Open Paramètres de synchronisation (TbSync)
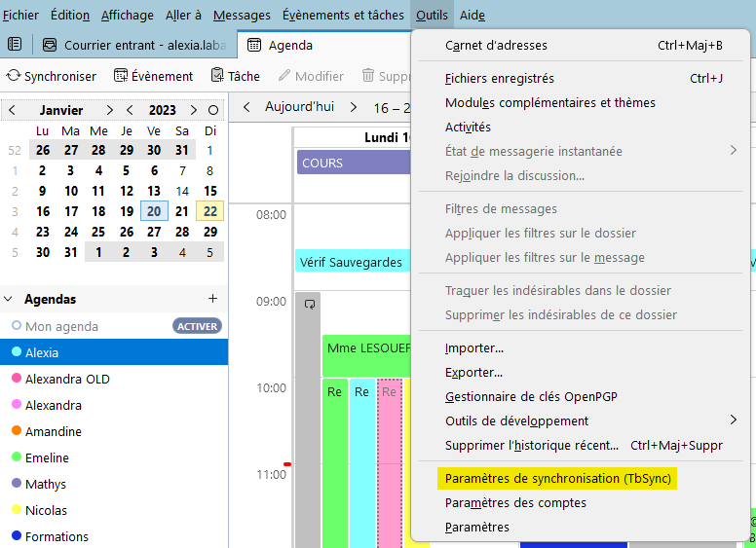Screen dimensions: 756x548 click(558, 479)
